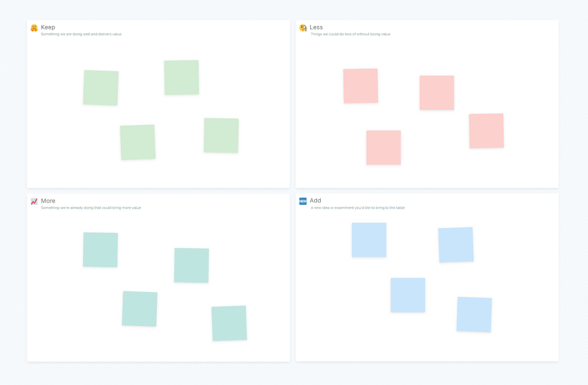
Task: Click the More section title
Action: click(x=48, y=201)
